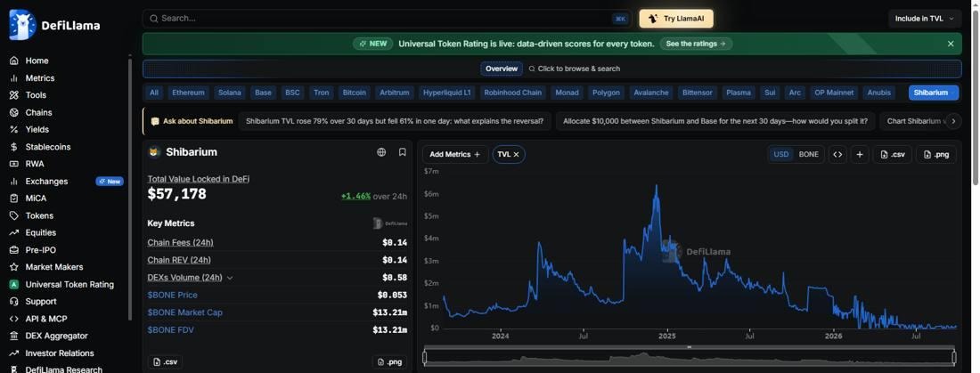
Task: Open the $BONE Market Cap link
Action: click(185, 312)
